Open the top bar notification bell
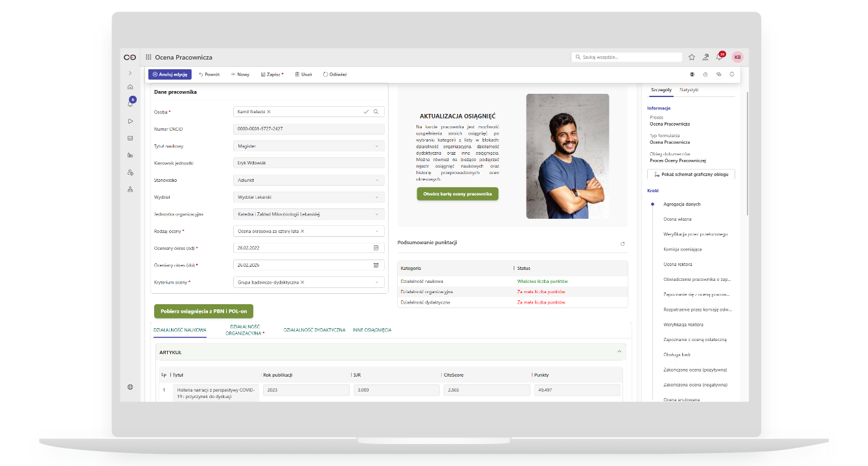The height and width of the screenshot is (466, 868). pos(719,57)
